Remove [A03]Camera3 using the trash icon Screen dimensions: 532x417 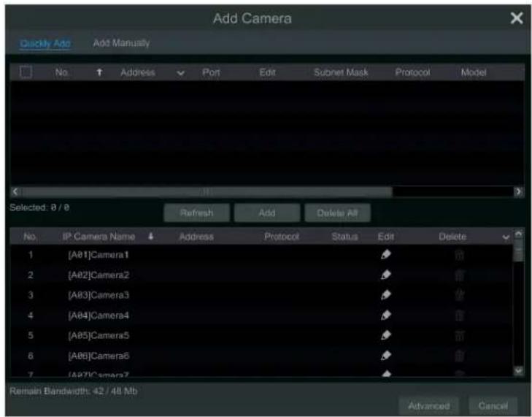(x=459, y=295)
